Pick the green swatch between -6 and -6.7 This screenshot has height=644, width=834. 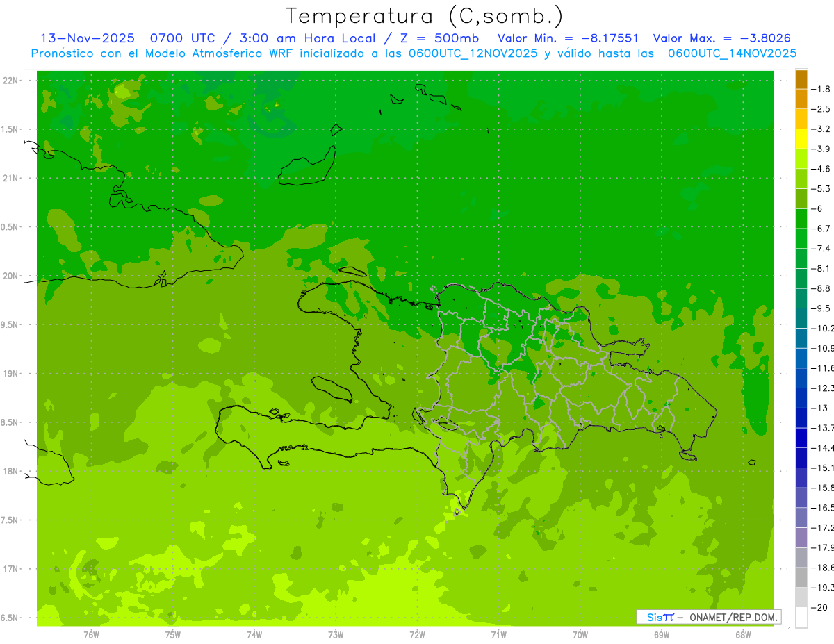point(801,219)
